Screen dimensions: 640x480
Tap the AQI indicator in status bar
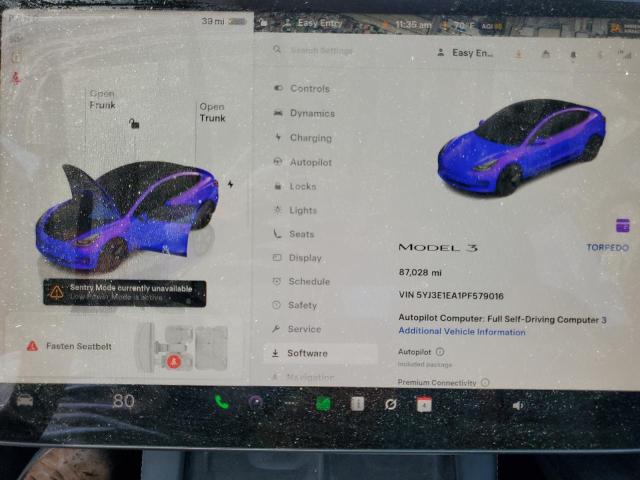pyautogui.click(x=491, y=26)
